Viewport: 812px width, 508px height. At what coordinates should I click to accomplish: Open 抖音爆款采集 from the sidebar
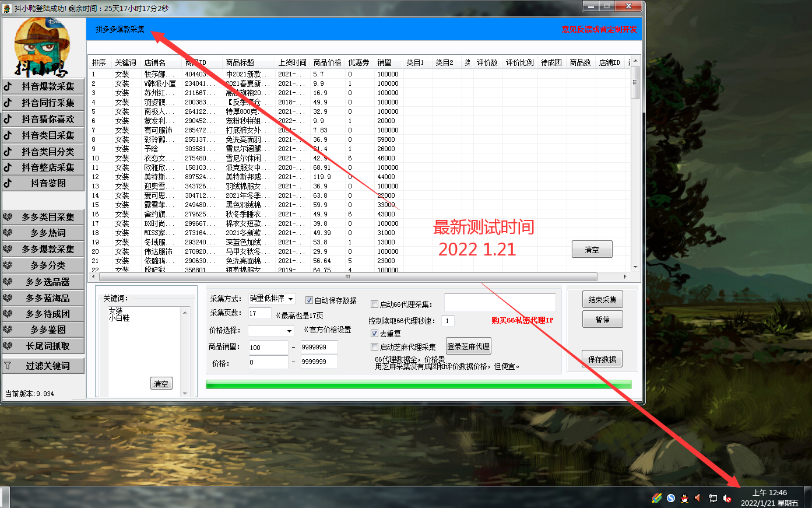[x=43, y=86]
